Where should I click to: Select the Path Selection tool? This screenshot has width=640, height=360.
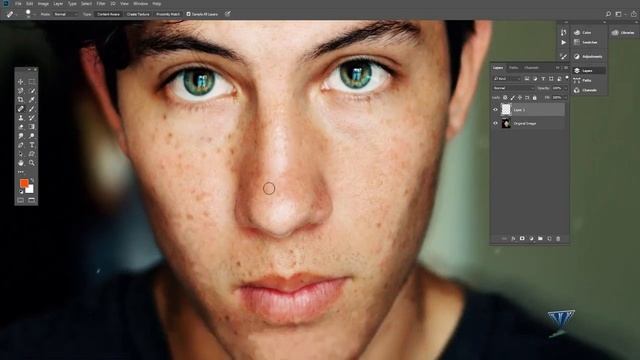pyautogui.click(x=20, y=154)
